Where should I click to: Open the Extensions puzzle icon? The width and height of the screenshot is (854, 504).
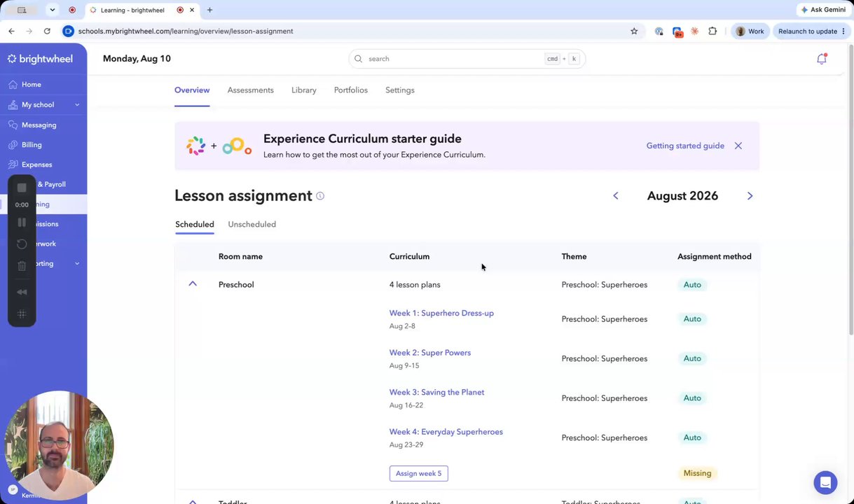(712, 31)
